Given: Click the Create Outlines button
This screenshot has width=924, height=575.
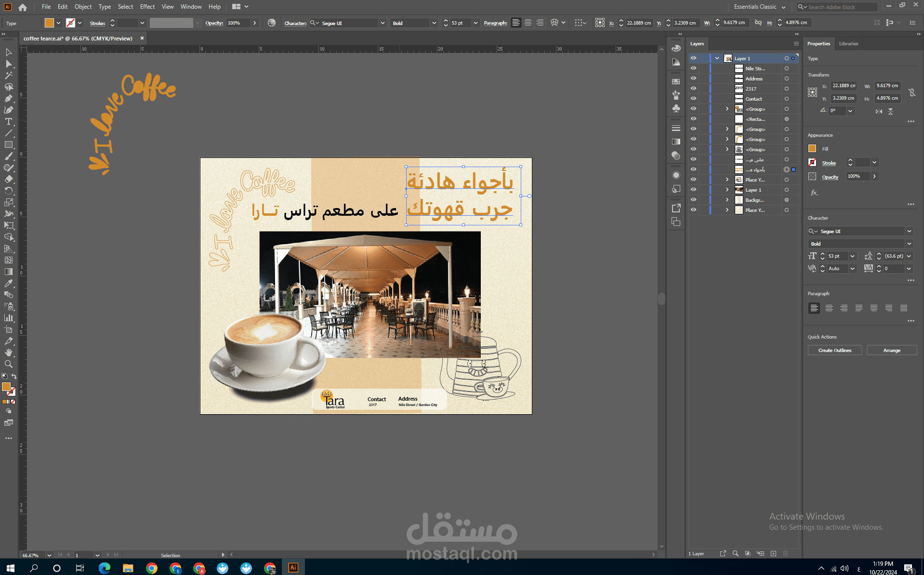Looking at the screenshot, I should tap(835, 351).
